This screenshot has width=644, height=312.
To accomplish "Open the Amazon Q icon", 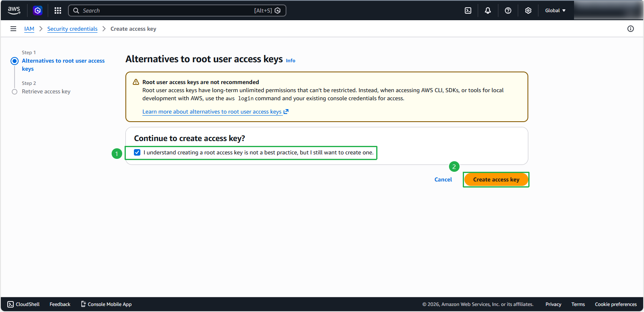I will (x=38, y=11).
